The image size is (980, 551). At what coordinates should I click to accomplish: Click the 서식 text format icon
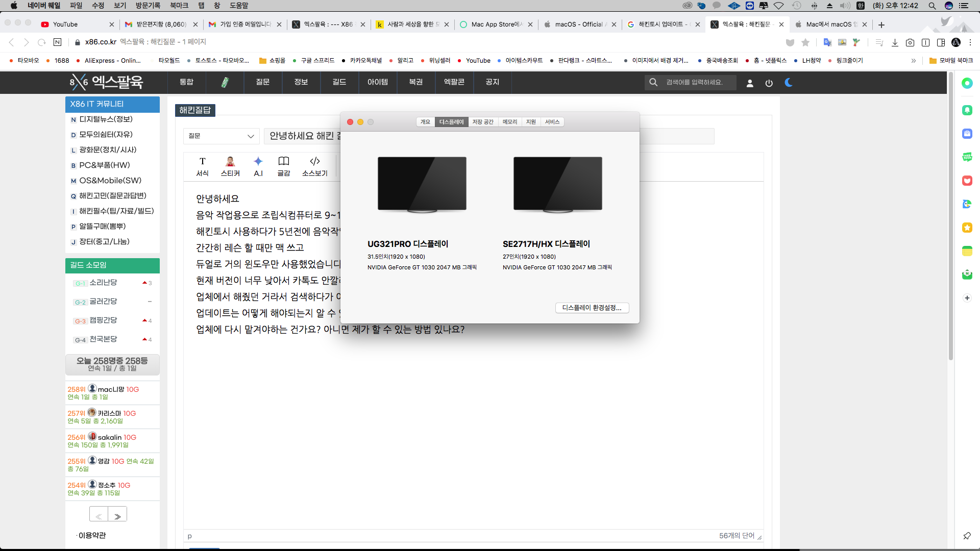pyautogui.click(x=202, y=166)
